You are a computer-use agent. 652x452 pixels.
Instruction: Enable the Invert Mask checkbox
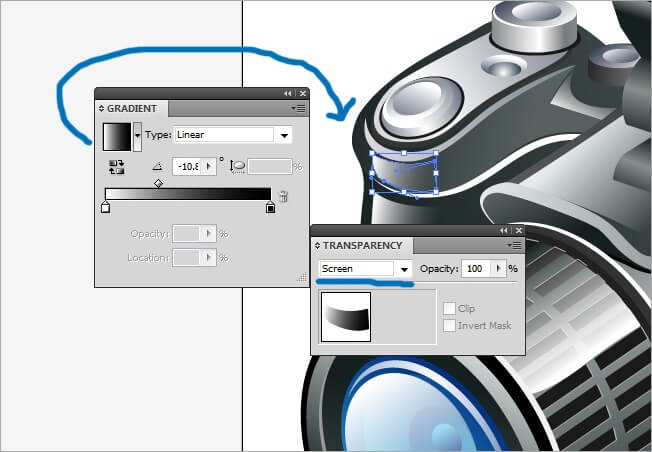pos(449,325)
